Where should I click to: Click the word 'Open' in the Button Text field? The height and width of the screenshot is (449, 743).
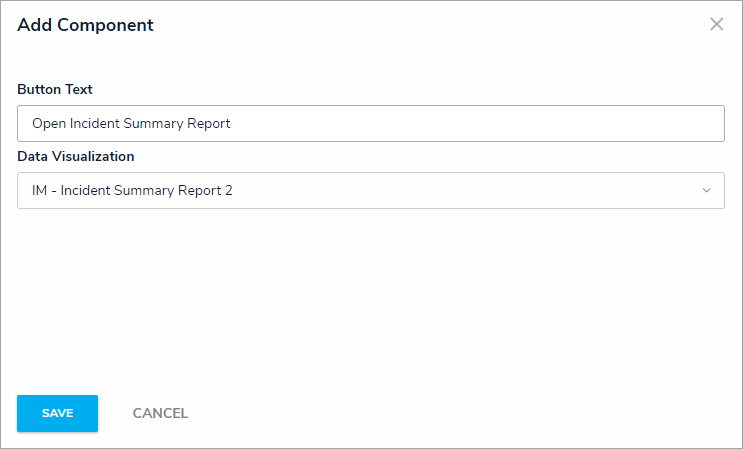(49, 124)
